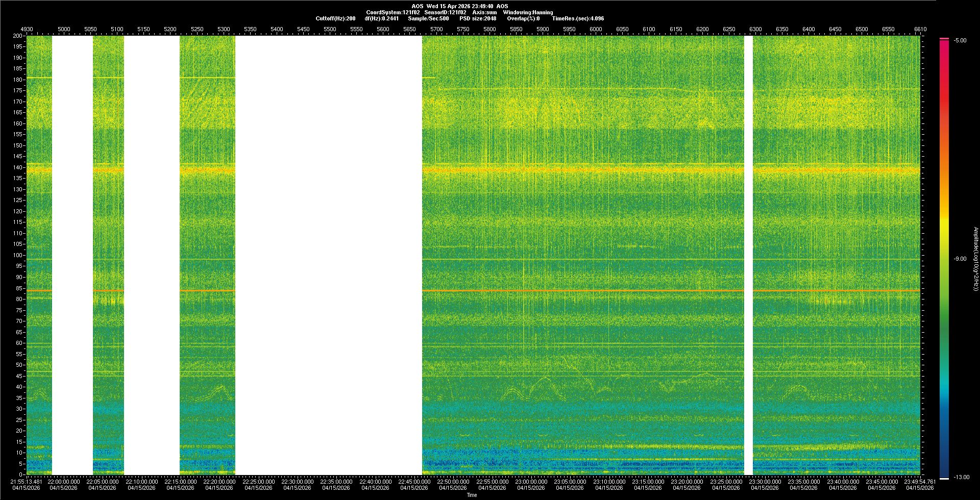Click the 100 Hz frequency axis label
The image size is (980, 500).
click(18, 255)
